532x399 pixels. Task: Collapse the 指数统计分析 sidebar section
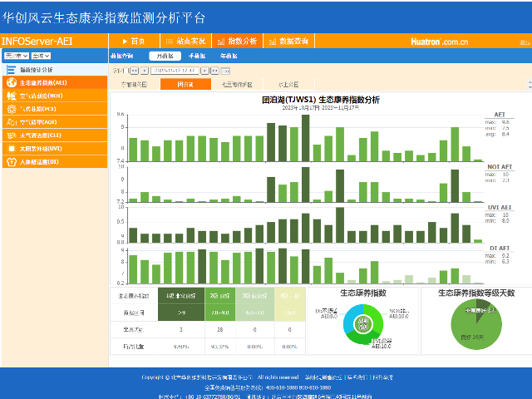click(8, 70)
